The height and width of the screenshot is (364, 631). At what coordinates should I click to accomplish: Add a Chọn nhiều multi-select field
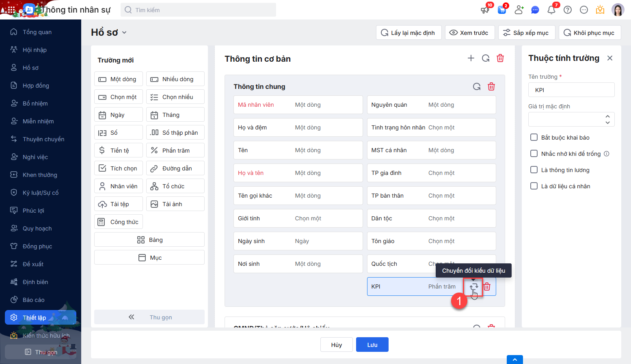pyautogui.click(x=175, y=97)
